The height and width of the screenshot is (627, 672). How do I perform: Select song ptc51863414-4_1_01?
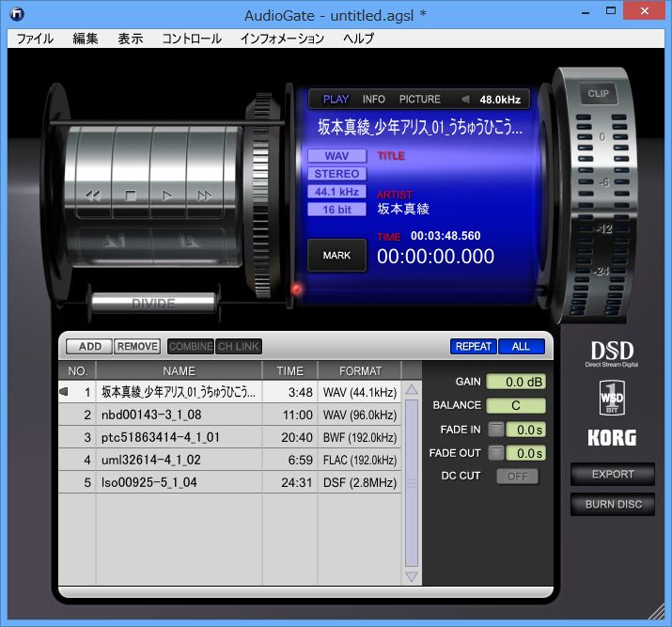tap(229, 437)
